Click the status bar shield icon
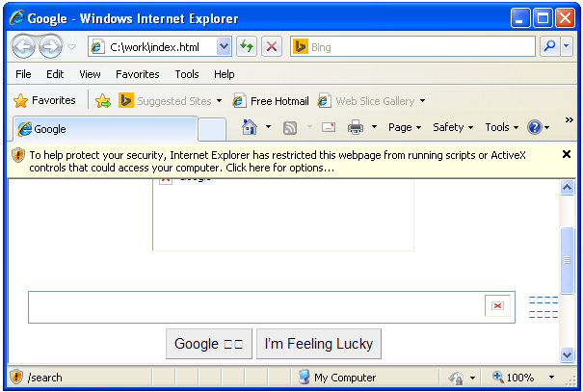Viewport: 583px width, 392px height. (x=16, y=377)
